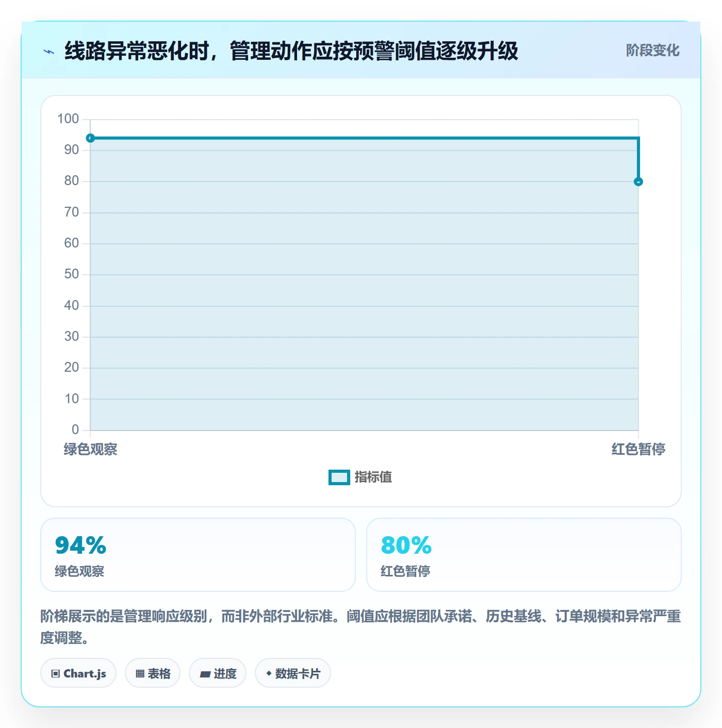
Task: Click the chart title 线路异常恶化时
Action: pos(291,51)
